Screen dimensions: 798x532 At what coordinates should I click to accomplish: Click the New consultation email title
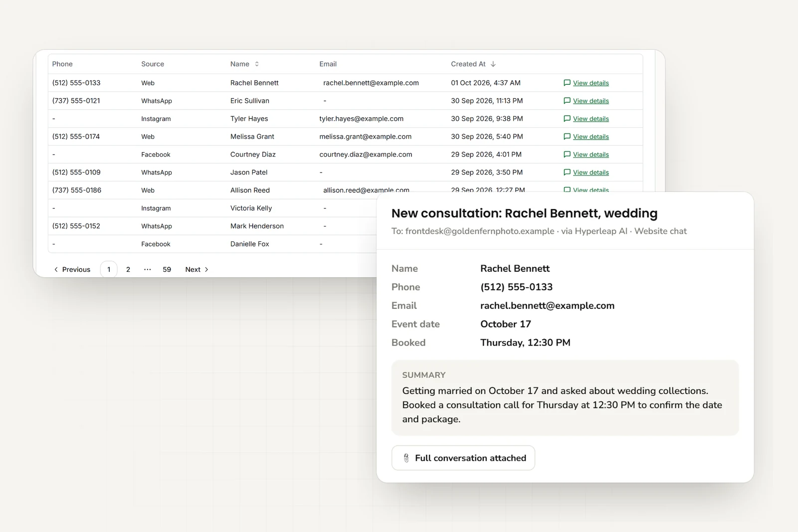coord(525,213)
